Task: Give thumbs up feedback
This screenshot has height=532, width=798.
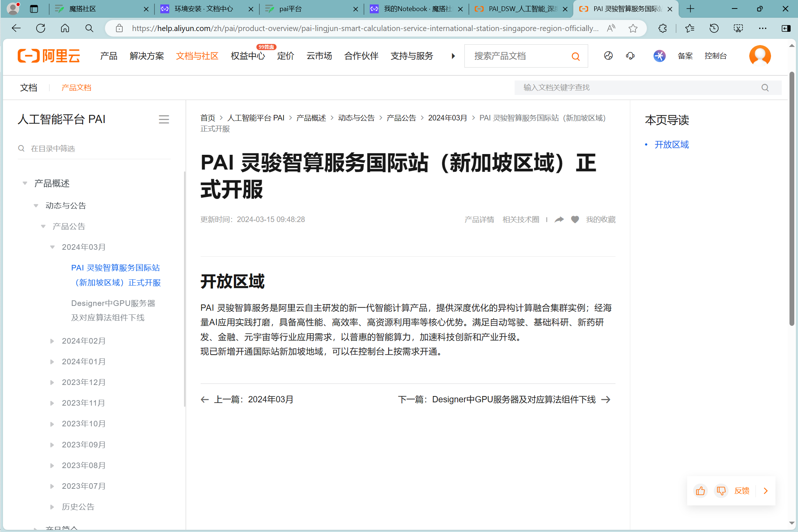Action: pos(700,491)
